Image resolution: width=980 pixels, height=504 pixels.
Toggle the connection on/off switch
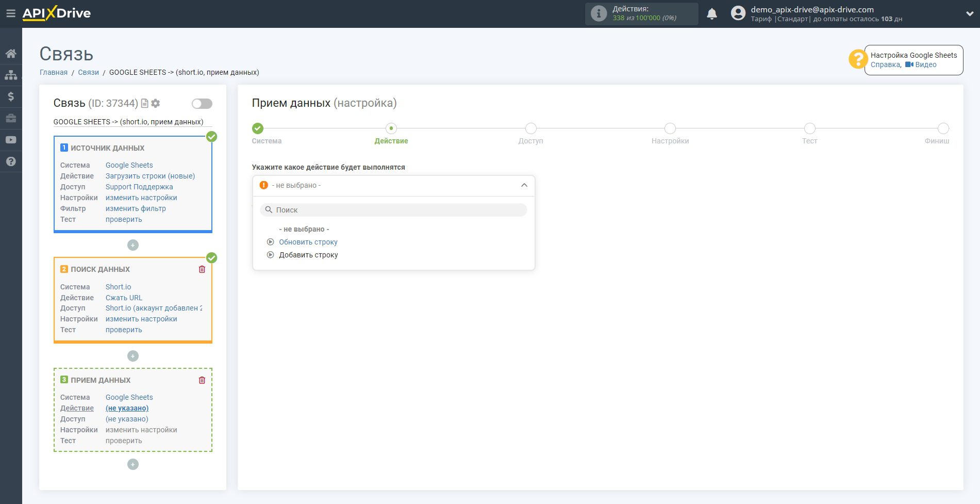coord(202,104)
